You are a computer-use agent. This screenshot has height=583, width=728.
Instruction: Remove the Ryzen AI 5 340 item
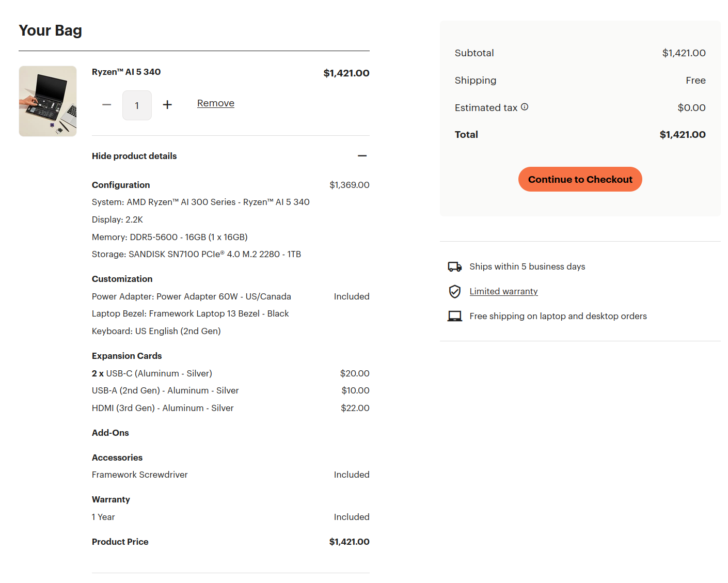[216, 103]
